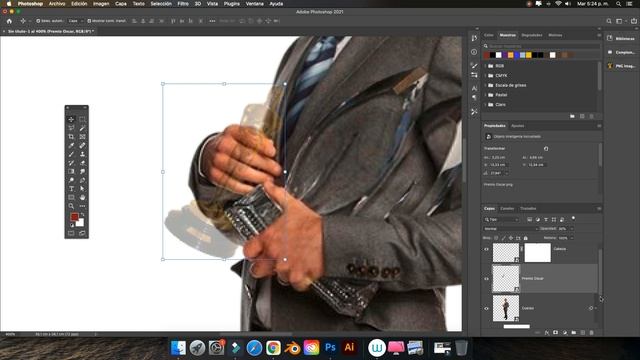Expand the Pastel swatch folder
640x360 pixels.
coord(486,95)
